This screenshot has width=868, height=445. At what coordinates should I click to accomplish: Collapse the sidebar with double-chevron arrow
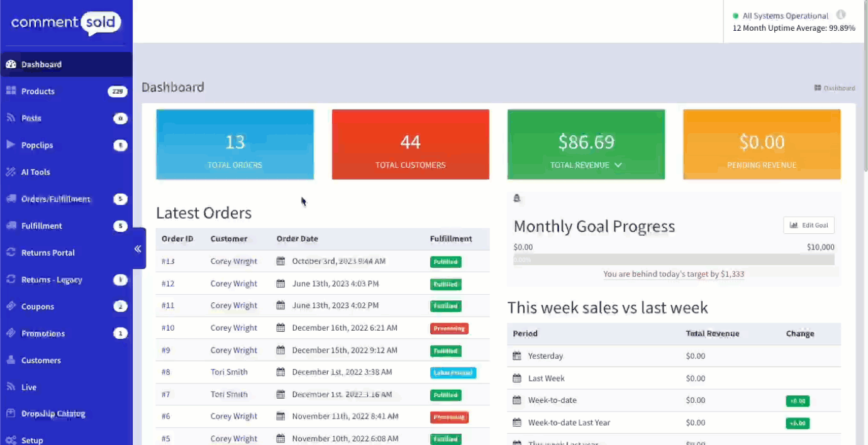(x=138, y=249)
